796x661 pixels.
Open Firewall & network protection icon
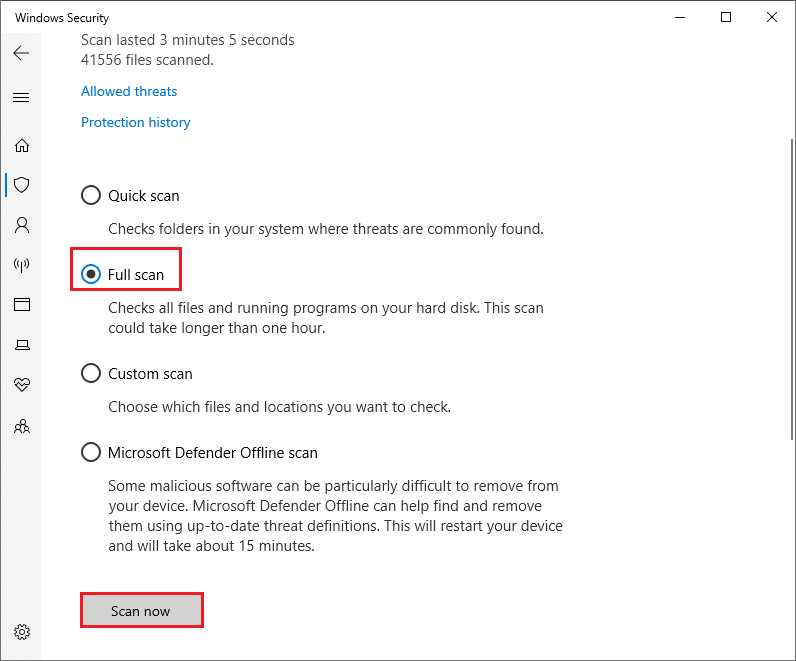coord(21,265)
